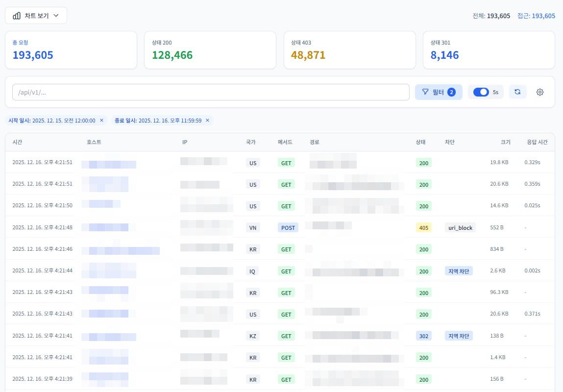Viewport: 563px width, 392px height.
Task: Click the refresh icon next to the toggle
Action: pyautogui.click(x=517, y=92)
